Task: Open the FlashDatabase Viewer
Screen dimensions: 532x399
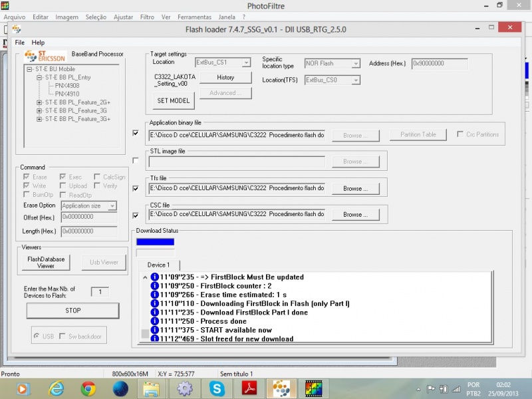Action: [46, 263]
